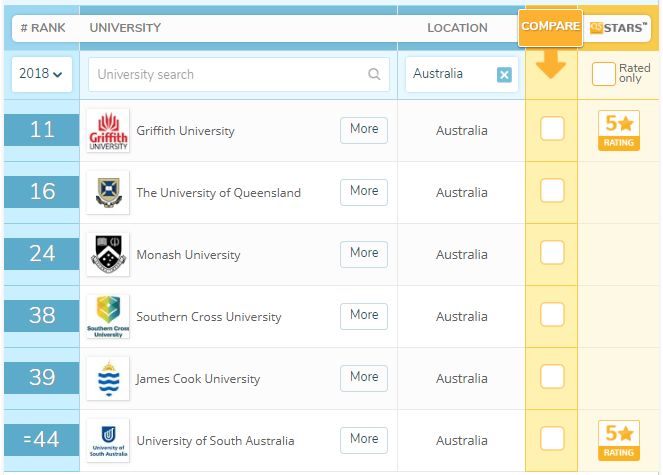Click Griffith University's 5-star rating badge
Screen dimensions: 663x475
pos(618,131)
